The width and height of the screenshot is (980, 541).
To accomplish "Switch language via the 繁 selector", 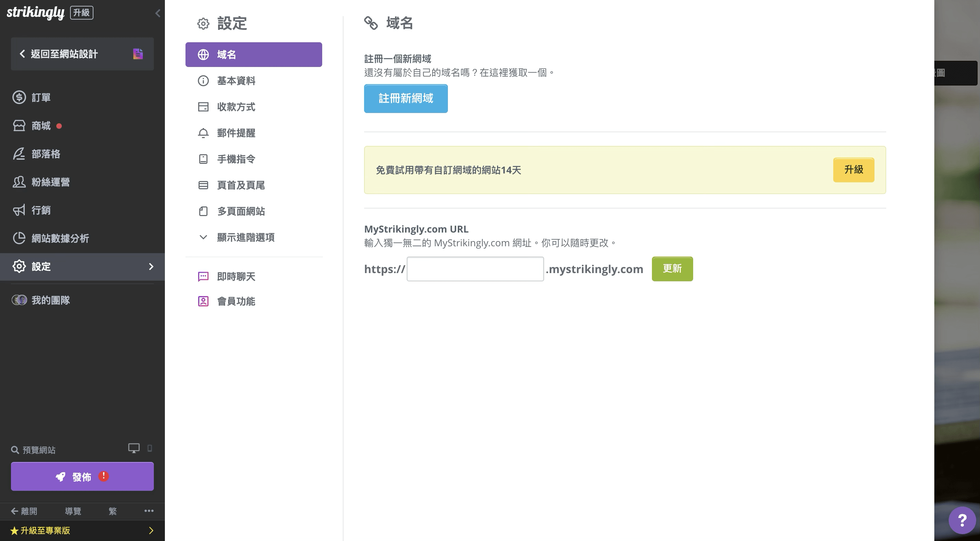I will point(113,511).
